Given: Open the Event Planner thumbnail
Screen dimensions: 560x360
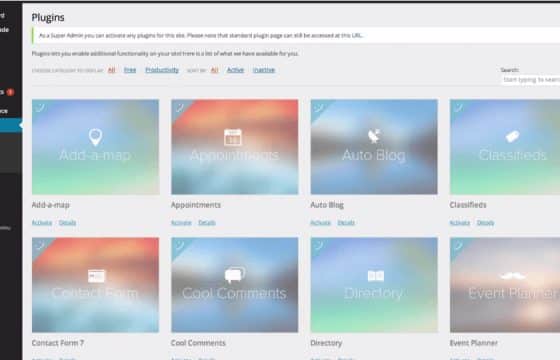Looking at the screenshot, I should point(505,285).
